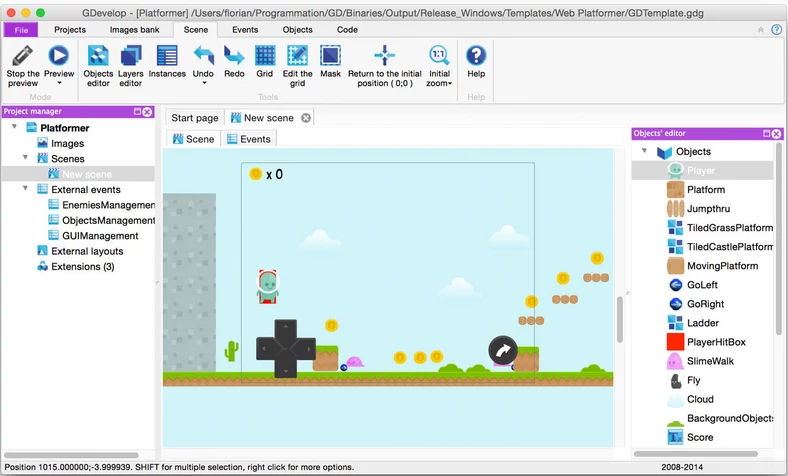
Task: Collapse the Scenes tree node
Action: (26, 158)
